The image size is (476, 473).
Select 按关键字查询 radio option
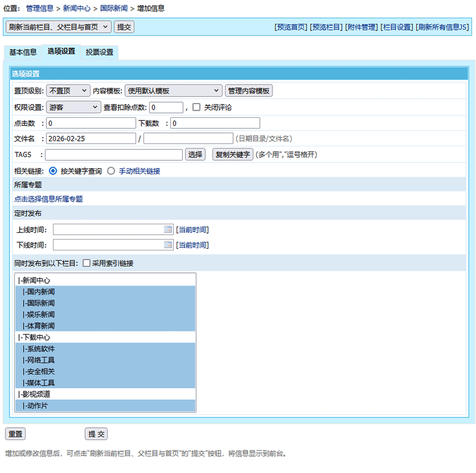tap(53, 171)
